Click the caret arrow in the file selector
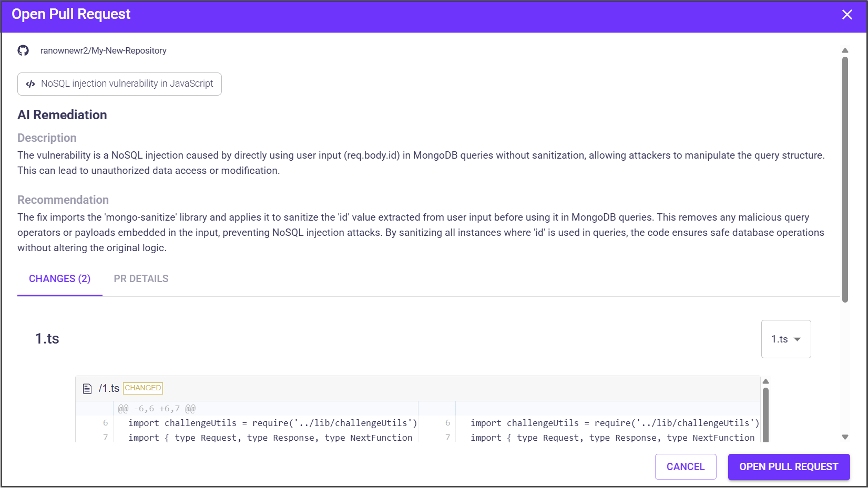 797,339
